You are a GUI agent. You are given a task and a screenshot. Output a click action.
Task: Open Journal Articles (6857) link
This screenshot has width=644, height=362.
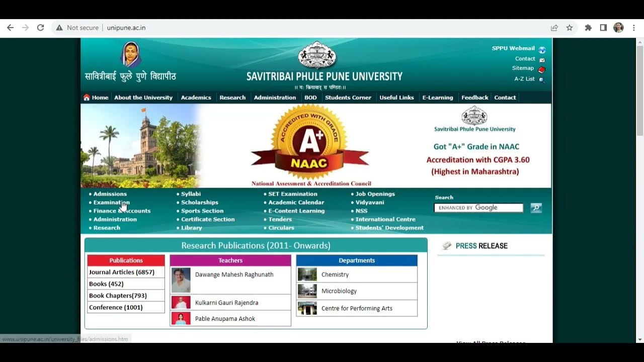tap(122, 272)
